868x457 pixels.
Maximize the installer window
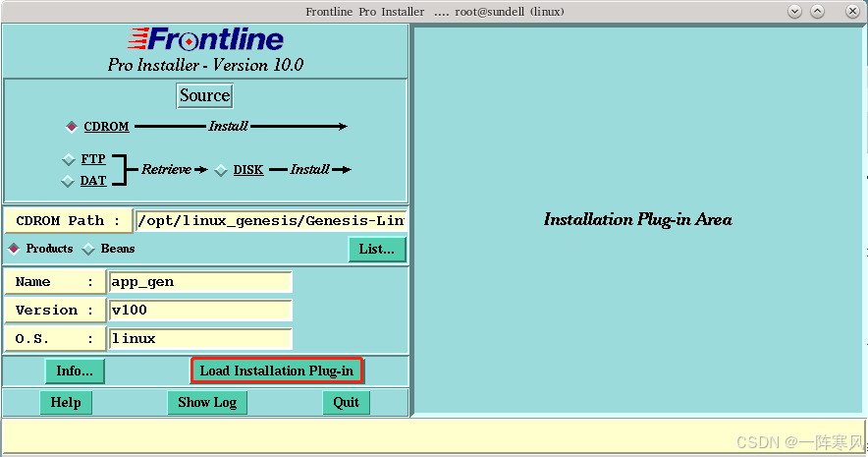click(818, 11)
